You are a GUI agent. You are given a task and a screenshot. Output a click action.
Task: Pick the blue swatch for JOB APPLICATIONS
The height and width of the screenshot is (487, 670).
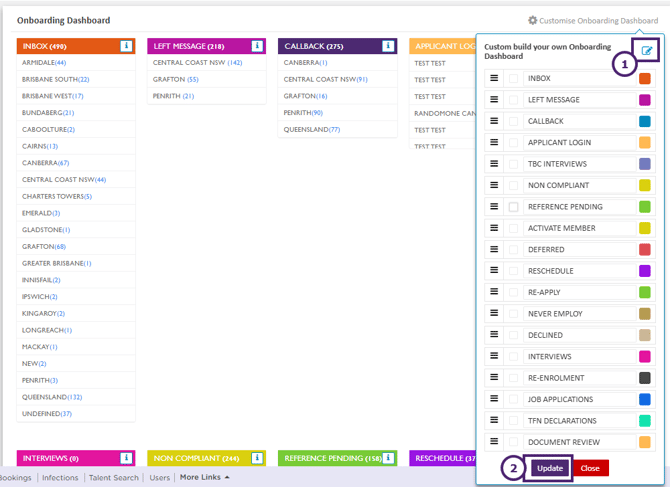point(645,399)
